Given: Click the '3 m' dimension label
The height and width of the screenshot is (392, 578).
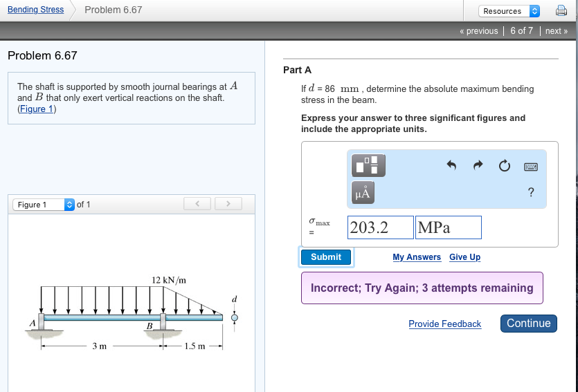Looking at the screenshot, I should (99, 346).
